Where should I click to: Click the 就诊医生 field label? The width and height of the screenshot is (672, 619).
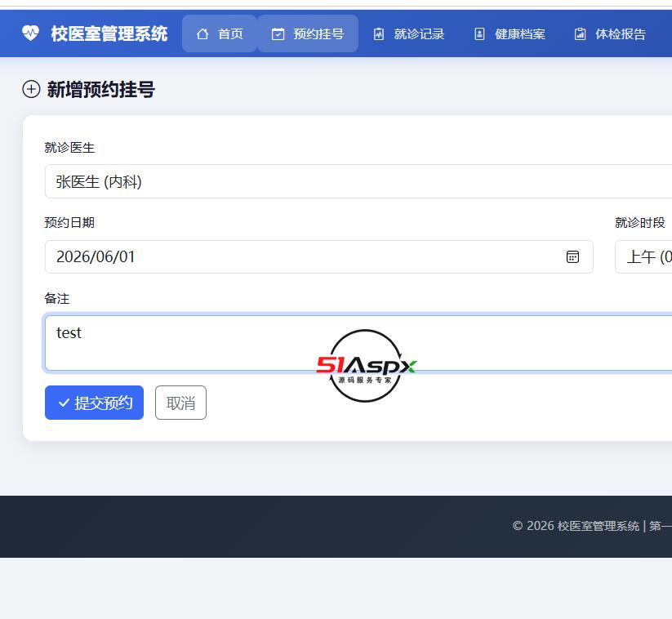[69, 148]
